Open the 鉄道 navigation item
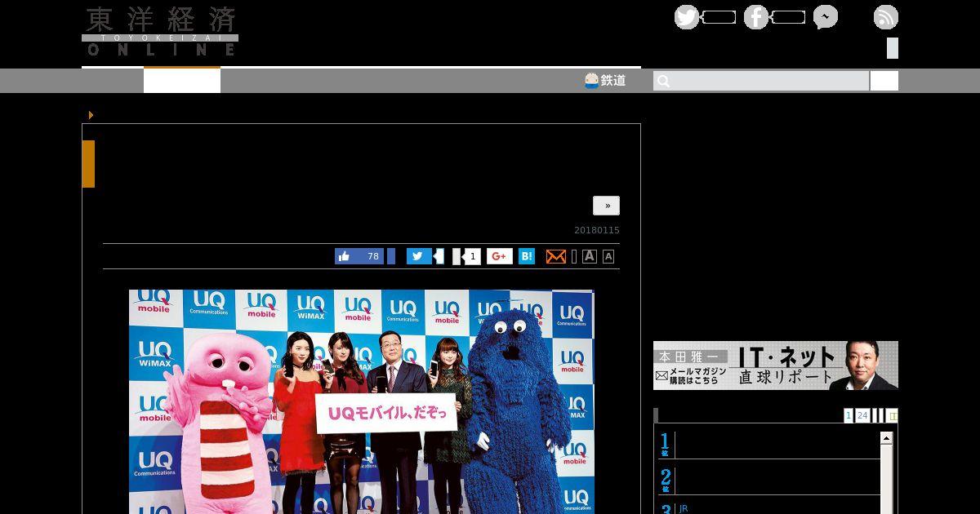Screen dimensions: 980x514 click(605, 80)
